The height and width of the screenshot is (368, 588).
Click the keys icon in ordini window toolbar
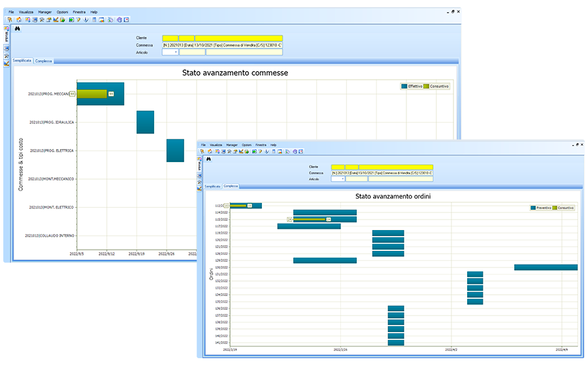coord(202,151)
